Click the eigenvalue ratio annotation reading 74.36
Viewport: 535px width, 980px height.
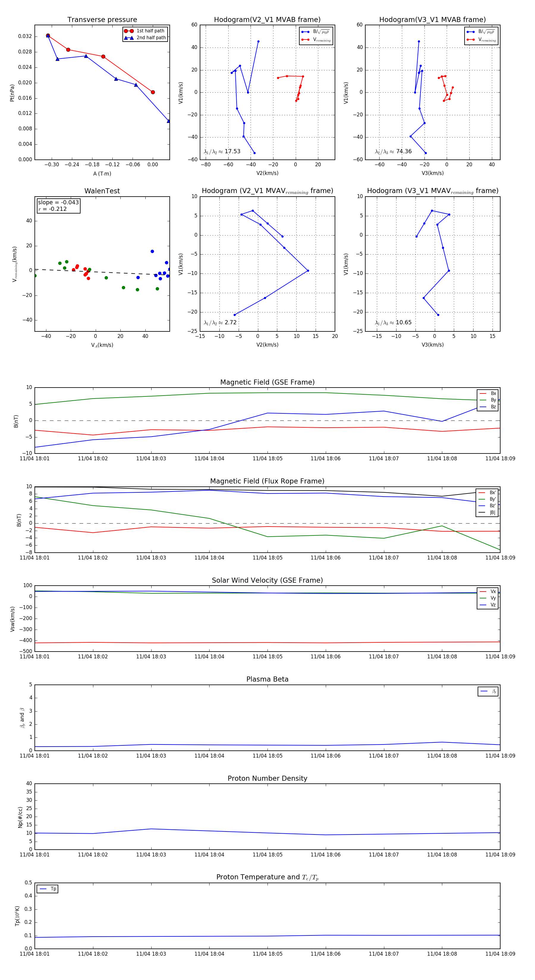[393, 151]
